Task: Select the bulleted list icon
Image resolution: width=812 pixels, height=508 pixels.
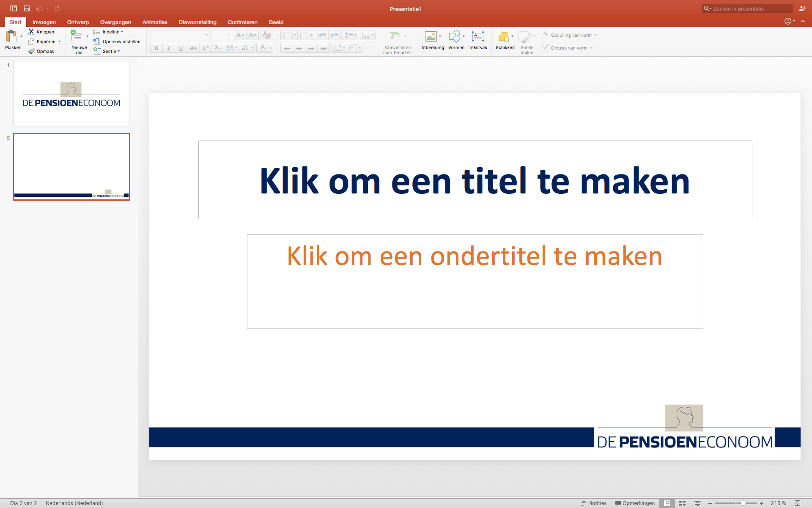Action: pyautogui.click(x=287, y=35)
